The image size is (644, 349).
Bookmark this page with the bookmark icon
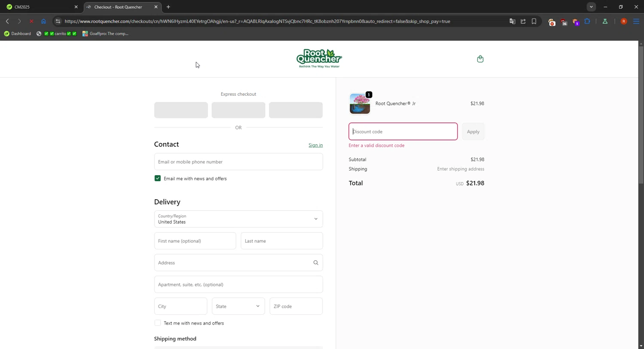pos(534,21)
